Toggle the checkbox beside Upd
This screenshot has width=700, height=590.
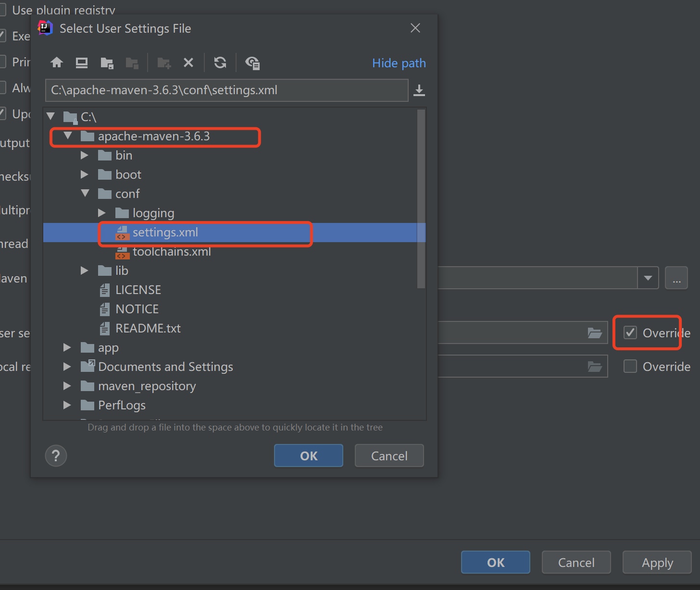[2, 113]
